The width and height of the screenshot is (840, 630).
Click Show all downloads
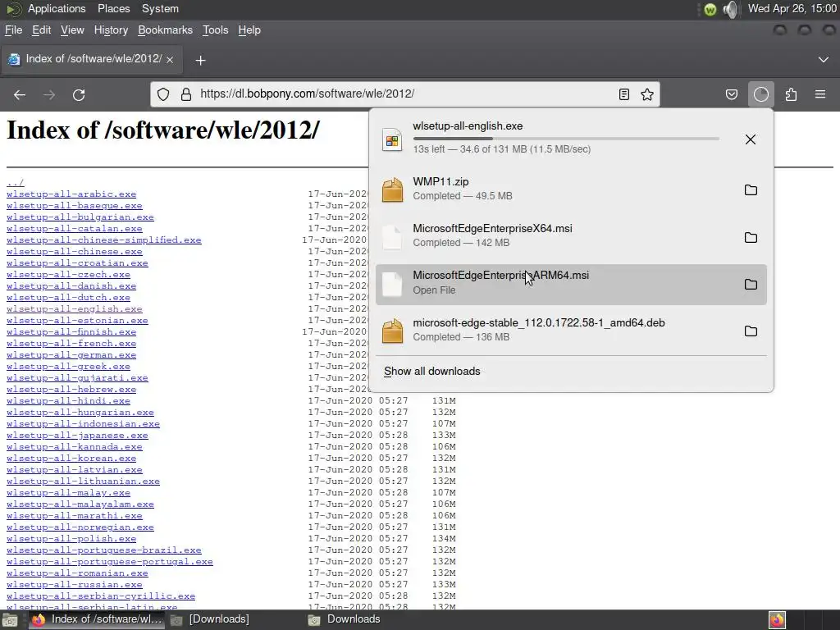(x=431, y=372)
